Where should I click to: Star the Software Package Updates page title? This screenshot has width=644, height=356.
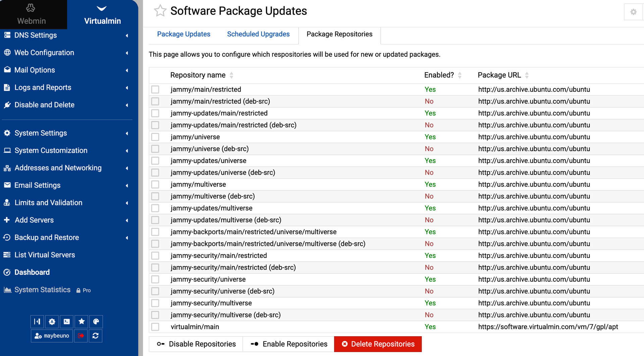click(x=160, y=11)
